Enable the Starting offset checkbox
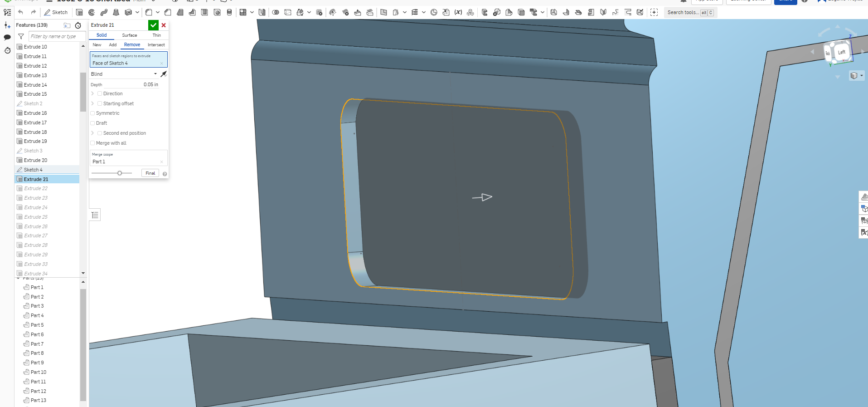 tap(100, 103)
